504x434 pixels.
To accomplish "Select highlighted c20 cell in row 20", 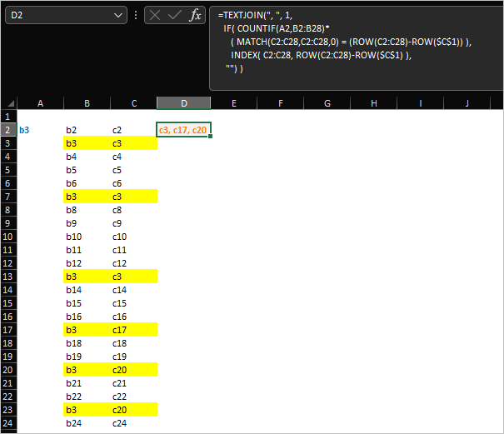I will (134, 370).
